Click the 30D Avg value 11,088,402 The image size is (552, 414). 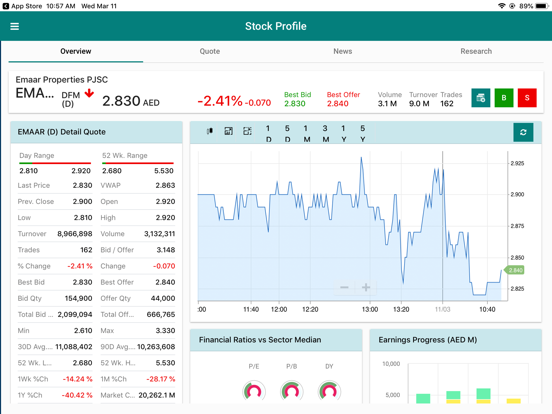(74, 347)
